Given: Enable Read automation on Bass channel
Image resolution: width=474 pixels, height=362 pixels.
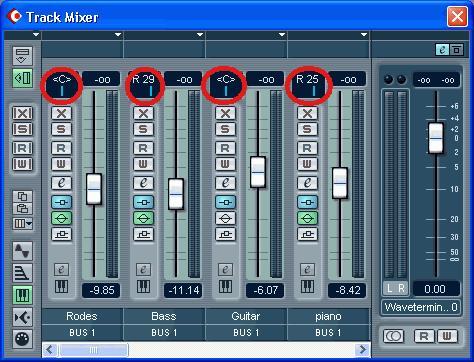Looking at the screenshot, I should (x=143, y=148).
